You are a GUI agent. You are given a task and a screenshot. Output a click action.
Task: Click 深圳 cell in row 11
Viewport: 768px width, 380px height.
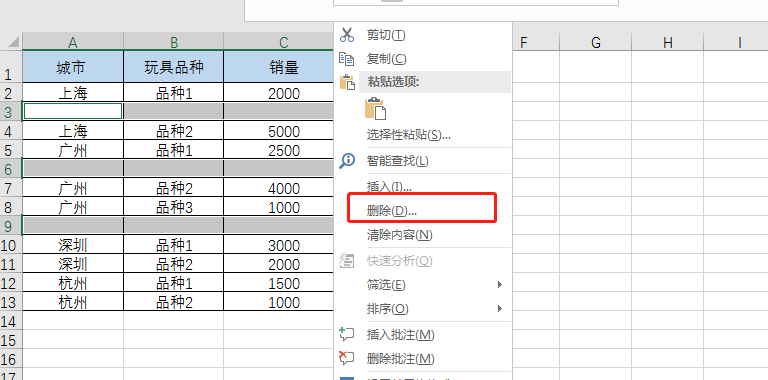[x=73, y=264]
